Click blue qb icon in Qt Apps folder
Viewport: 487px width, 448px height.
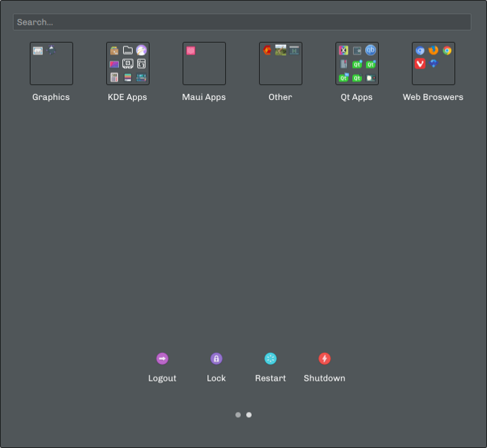pos(371,50)
